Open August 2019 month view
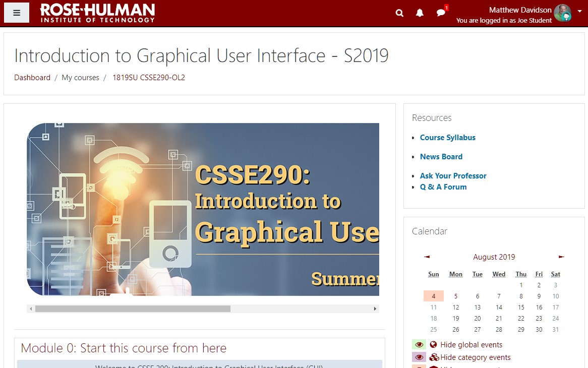The width and height of the screenshot is (588, 368). pos(494,257)
